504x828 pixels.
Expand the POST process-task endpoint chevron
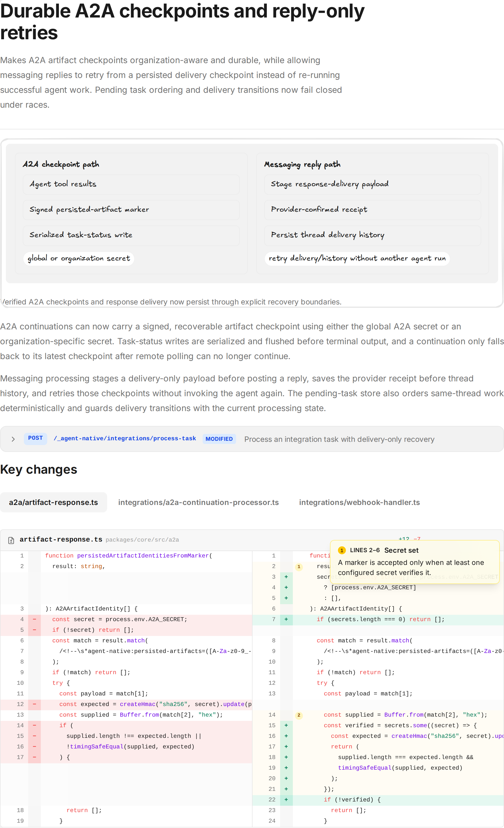click(x=13, y=439)
